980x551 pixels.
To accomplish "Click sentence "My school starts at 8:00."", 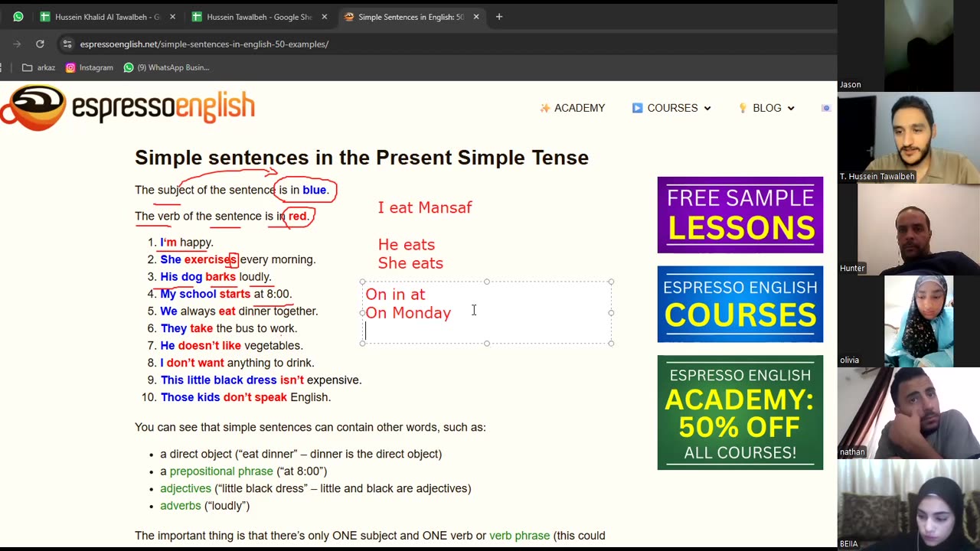I will pyautogui.click(x=226, y=294).
